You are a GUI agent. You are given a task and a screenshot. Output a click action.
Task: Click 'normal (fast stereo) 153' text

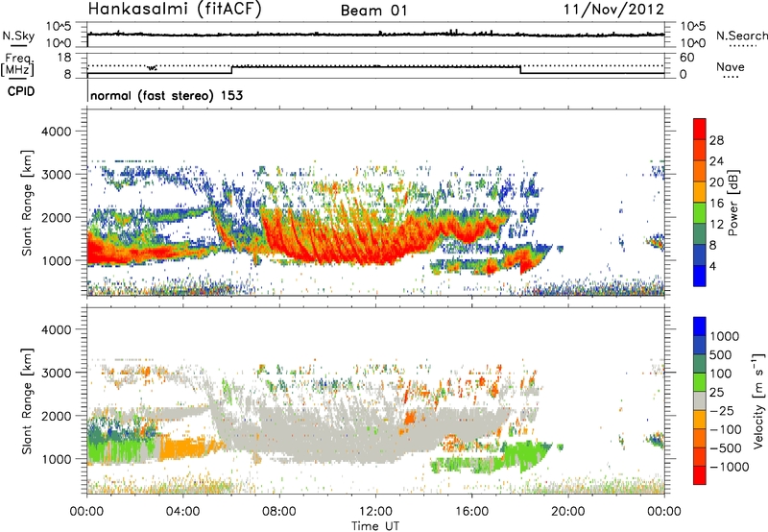tap(166, 95)
